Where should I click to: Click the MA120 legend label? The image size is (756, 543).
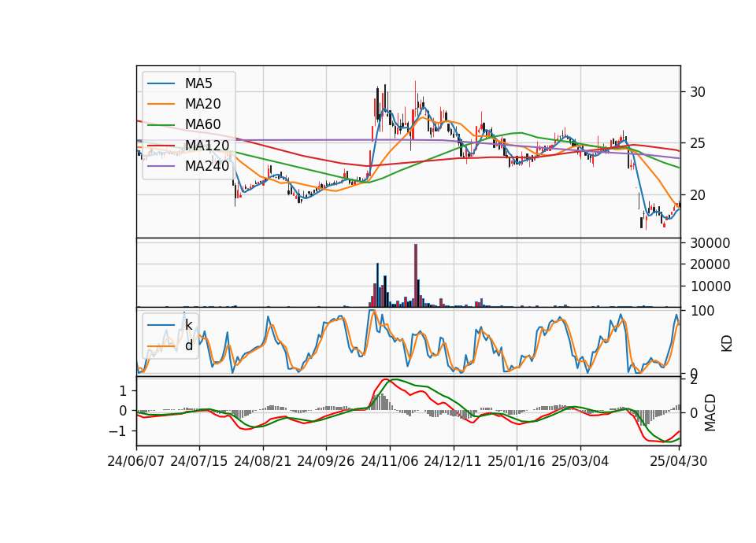[207, 145]
